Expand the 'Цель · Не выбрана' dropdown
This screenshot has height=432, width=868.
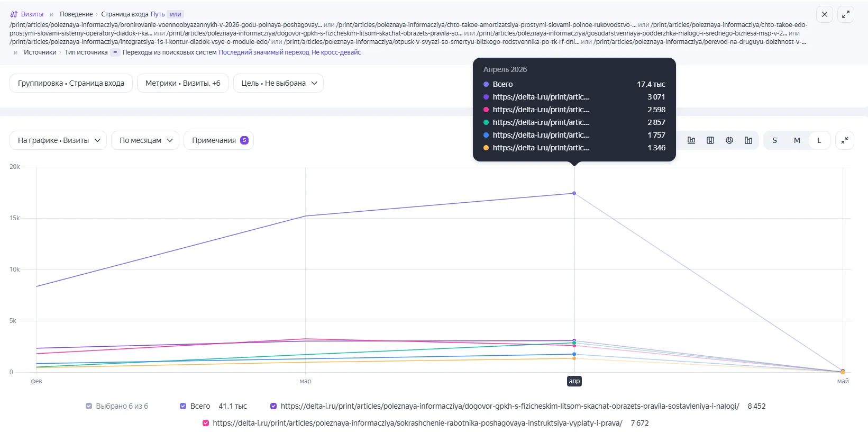[278, 83]
